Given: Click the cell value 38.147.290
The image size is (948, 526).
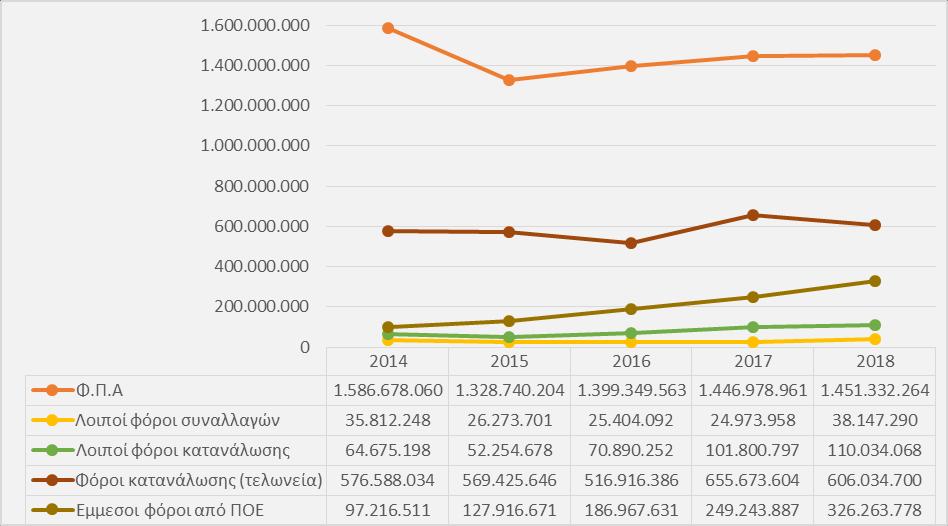Looking at the screenshot, I should (x=875, y=420).
